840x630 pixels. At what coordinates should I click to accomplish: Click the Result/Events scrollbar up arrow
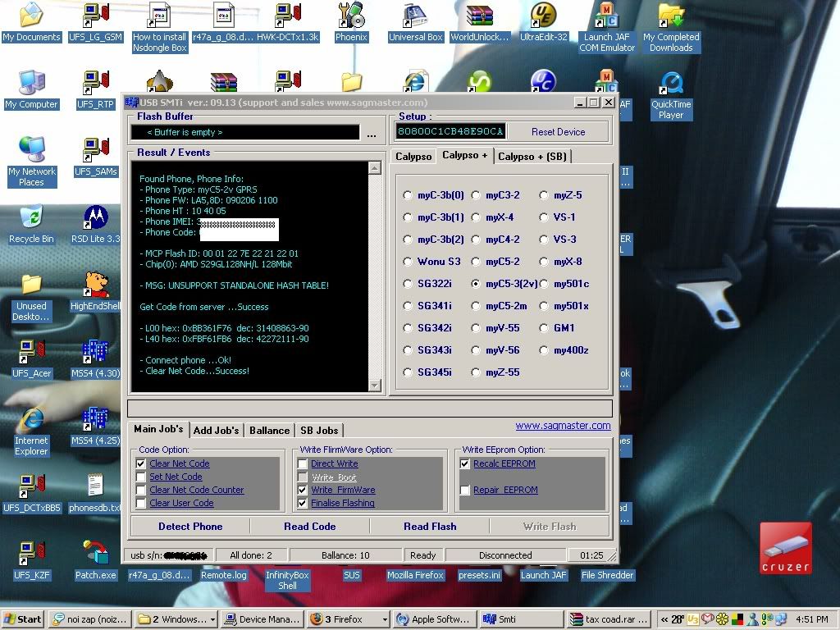374,168
